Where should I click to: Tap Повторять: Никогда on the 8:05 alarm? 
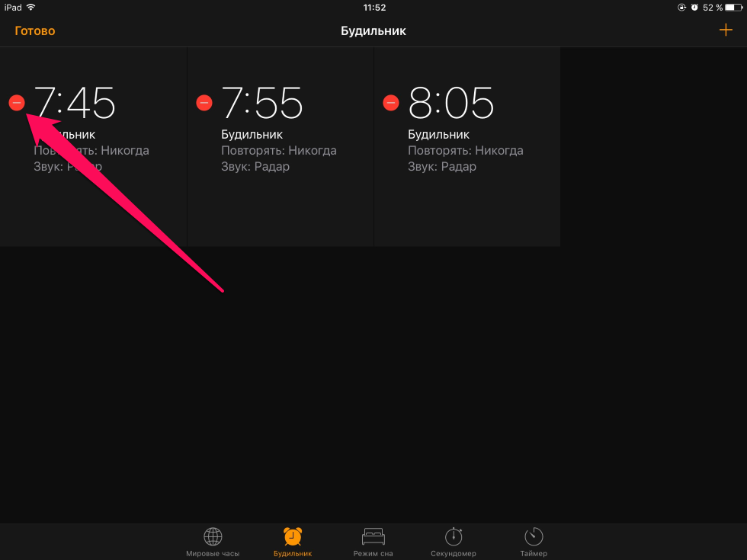(x=466, y=151)
